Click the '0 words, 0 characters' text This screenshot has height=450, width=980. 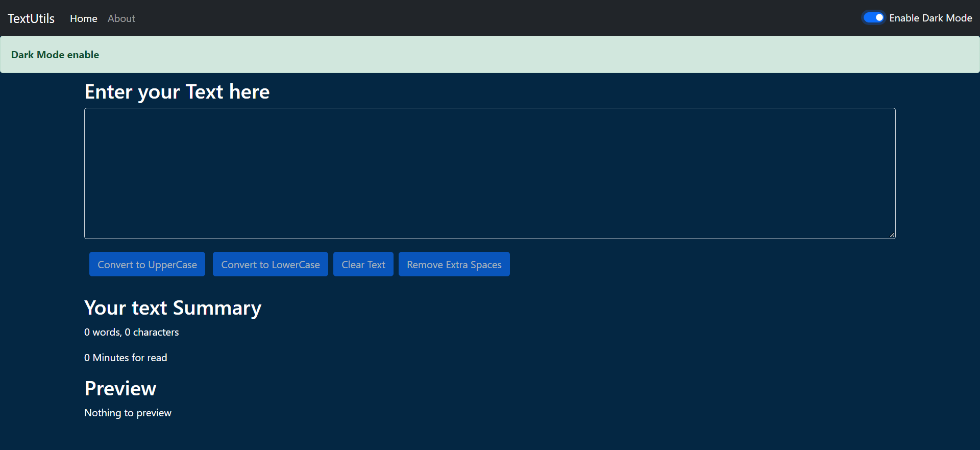point(132,332)
